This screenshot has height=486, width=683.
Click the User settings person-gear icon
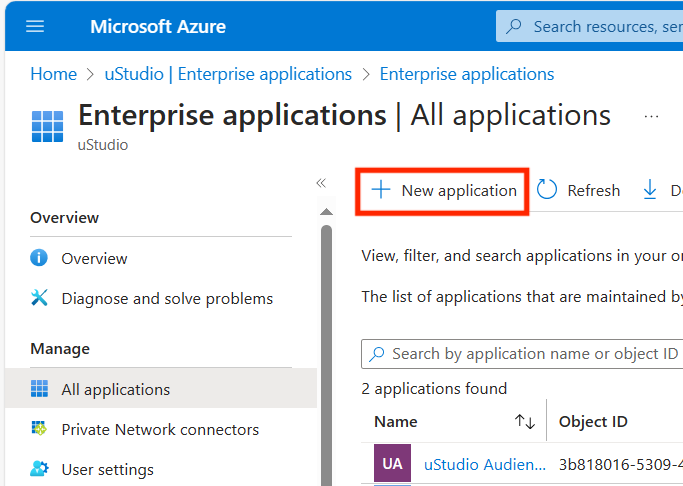pyautogui.click(x=40, y=469)
